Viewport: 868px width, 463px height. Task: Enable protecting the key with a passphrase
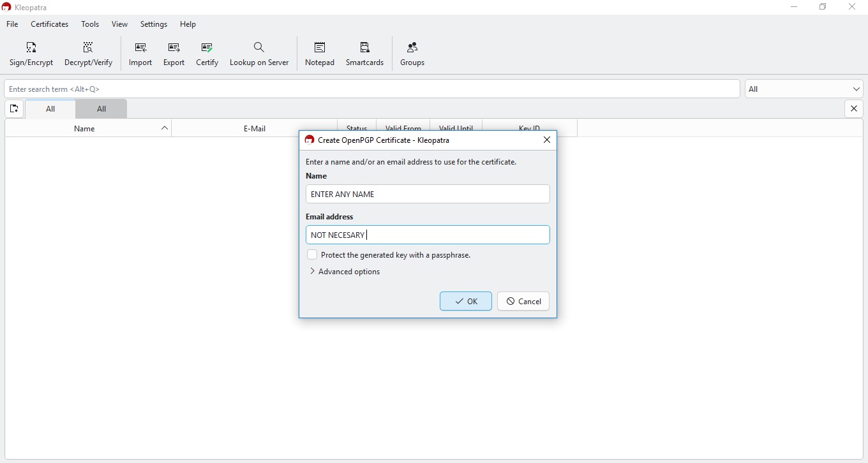pyautogui.click(x=312, y=254)
